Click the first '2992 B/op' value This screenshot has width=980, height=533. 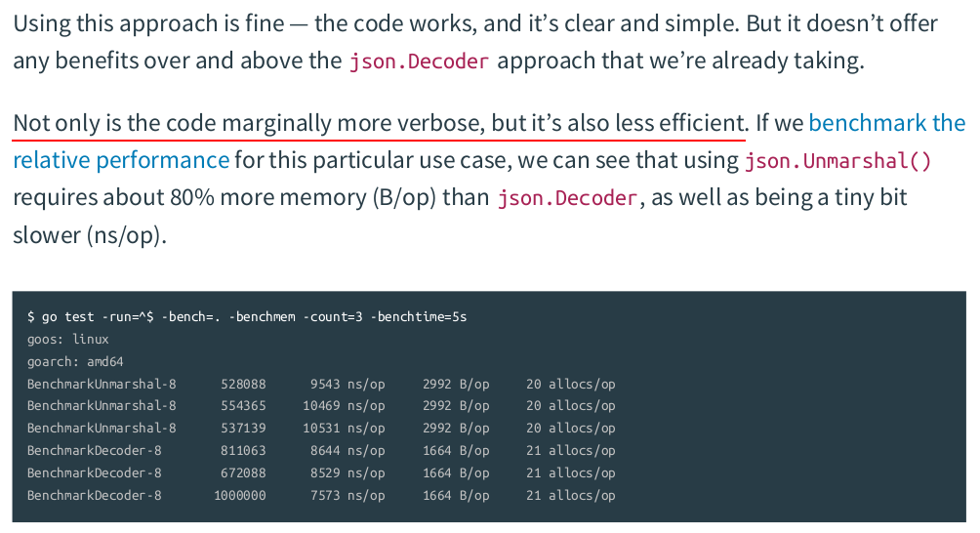(x=456, y=384)
